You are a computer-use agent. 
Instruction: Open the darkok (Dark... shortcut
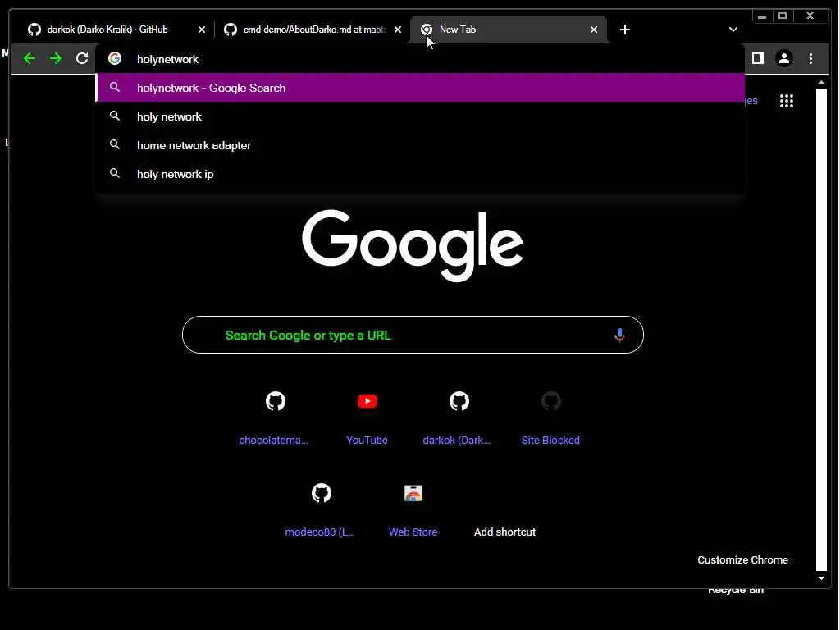459,418
